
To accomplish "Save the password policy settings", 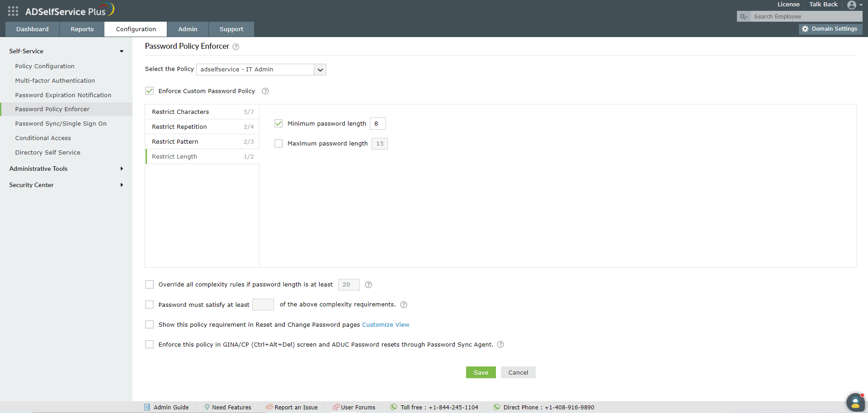I will 481,372.
